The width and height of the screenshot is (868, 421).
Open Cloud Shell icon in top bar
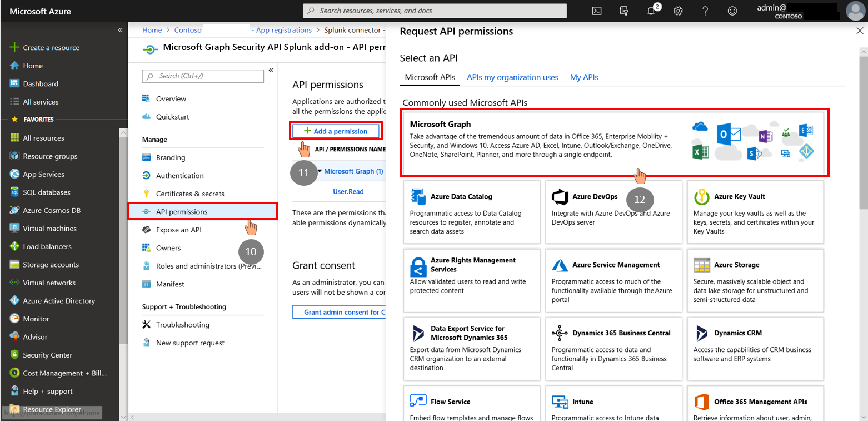coord(597,11)
